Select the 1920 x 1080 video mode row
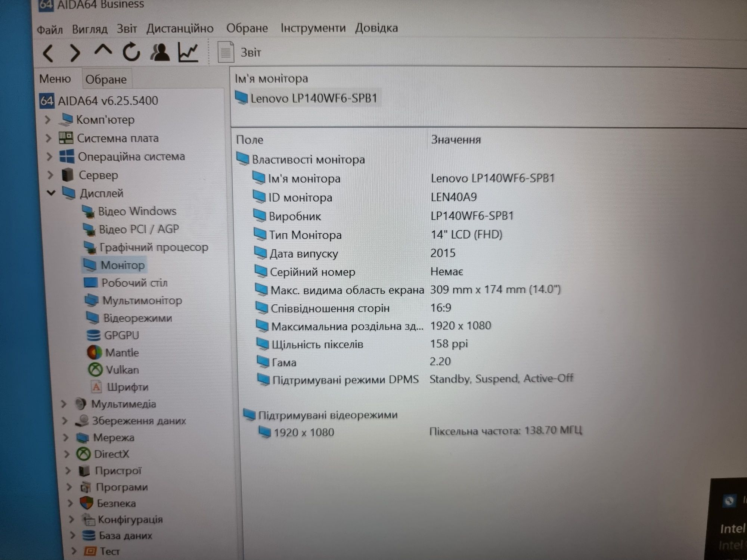This screenshot has width=747, height=560. click(x=420, y=432)
